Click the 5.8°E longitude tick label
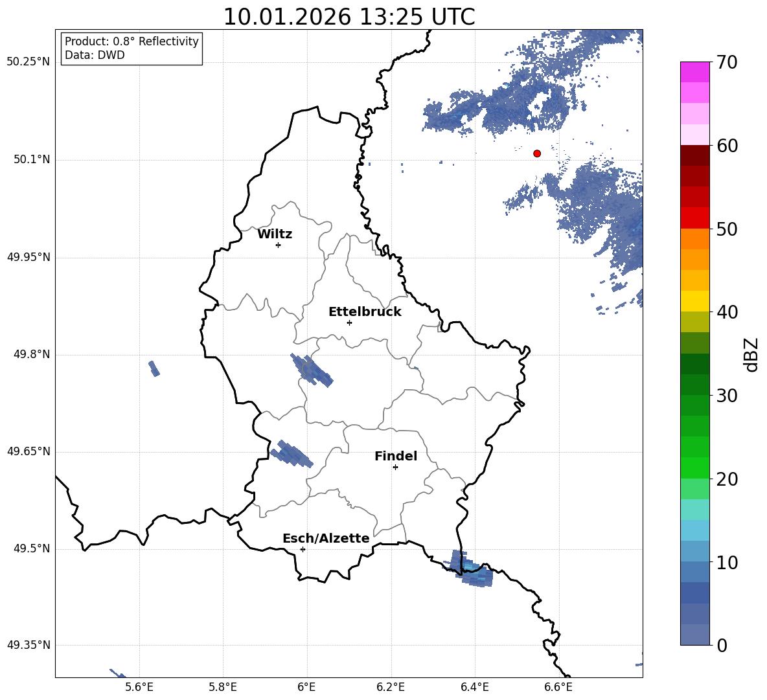The image size is (767, 700). coord(223,687)
